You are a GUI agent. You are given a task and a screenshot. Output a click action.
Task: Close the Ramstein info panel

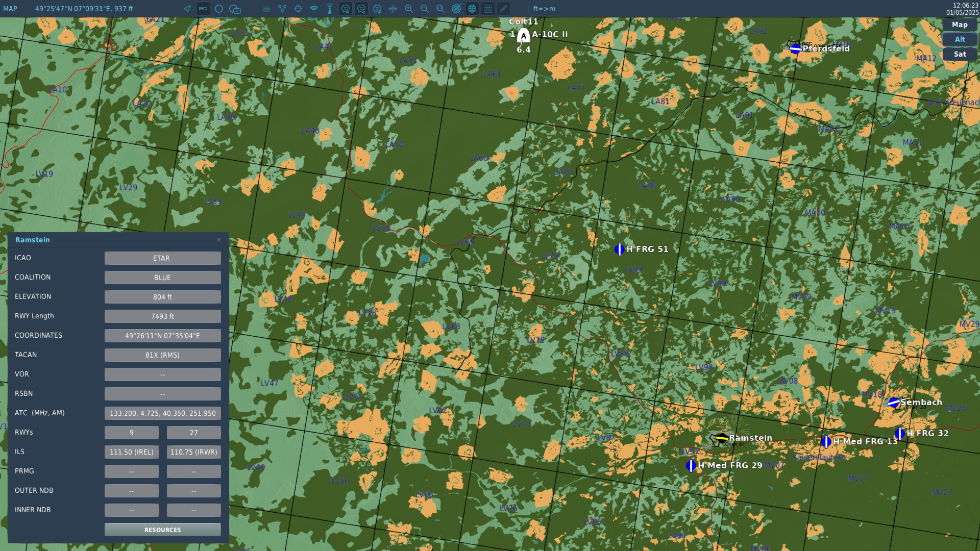219,240
